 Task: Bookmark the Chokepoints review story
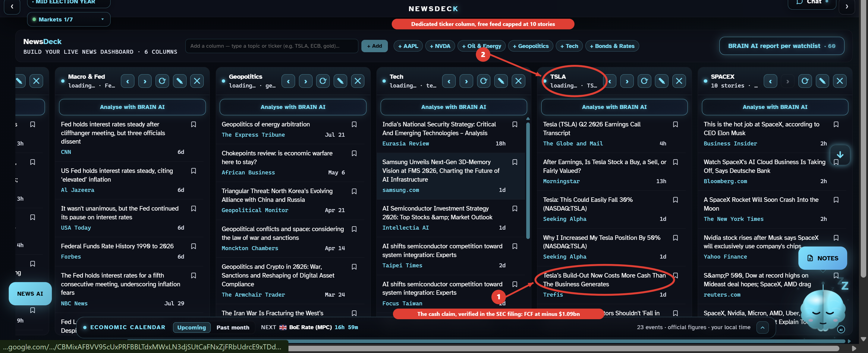(354, 153)
